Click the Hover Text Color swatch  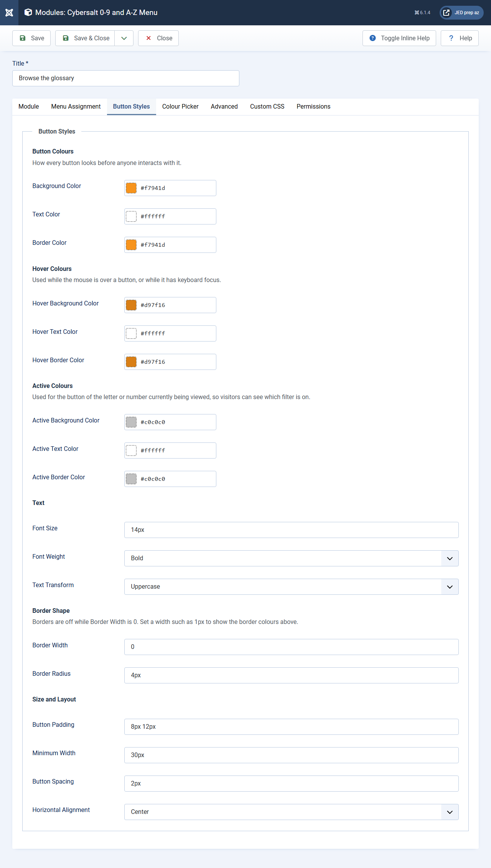click(x=131, y=333)
